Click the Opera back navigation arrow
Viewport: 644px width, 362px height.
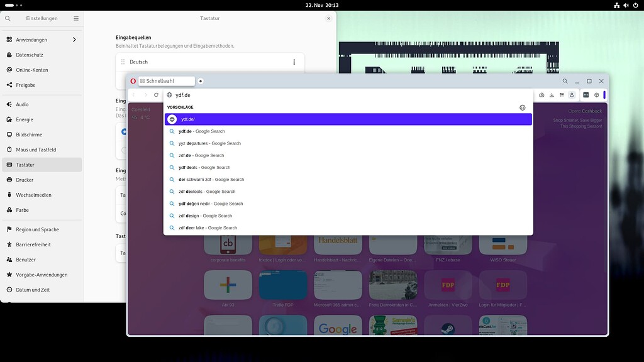coord(133,95)
